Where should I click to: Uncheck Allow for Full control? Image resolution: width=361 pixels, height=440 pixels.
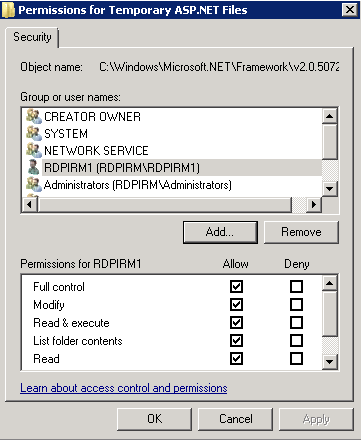pyautogui.click(x=236, y=286)
